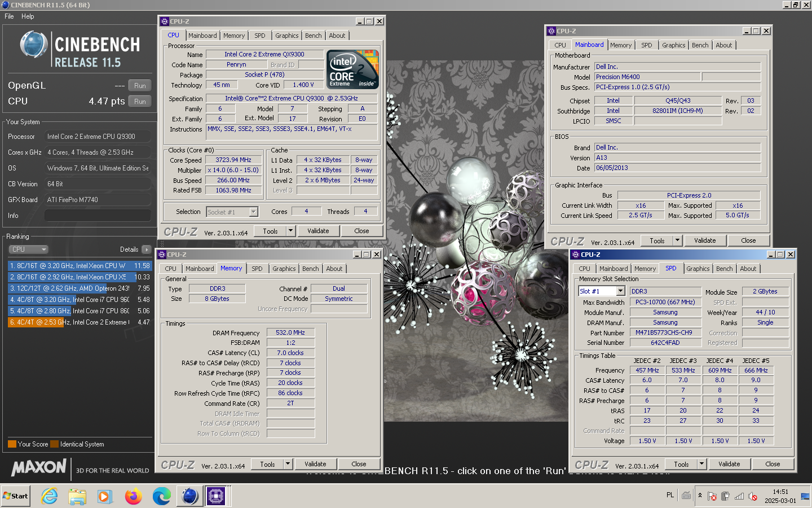
Task: Open Tools dropdown arrow in CPU window
Action: point(290,231)
